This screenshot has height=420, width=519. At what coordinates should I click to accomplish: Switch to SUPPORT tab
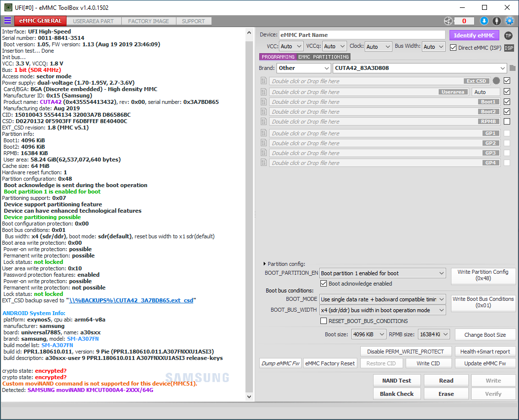click(194, 21)
